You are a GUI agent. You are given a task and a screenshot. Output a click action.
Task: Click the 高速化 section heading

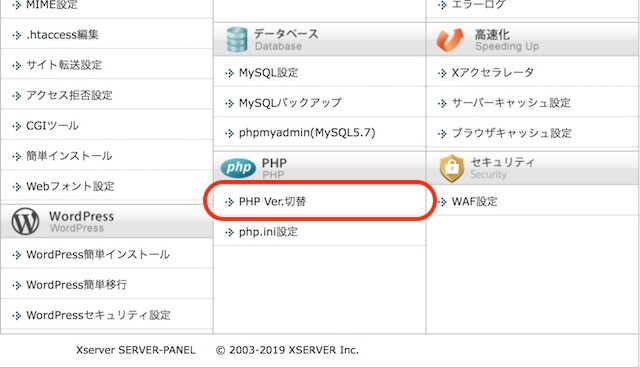(x=492, y=35)
